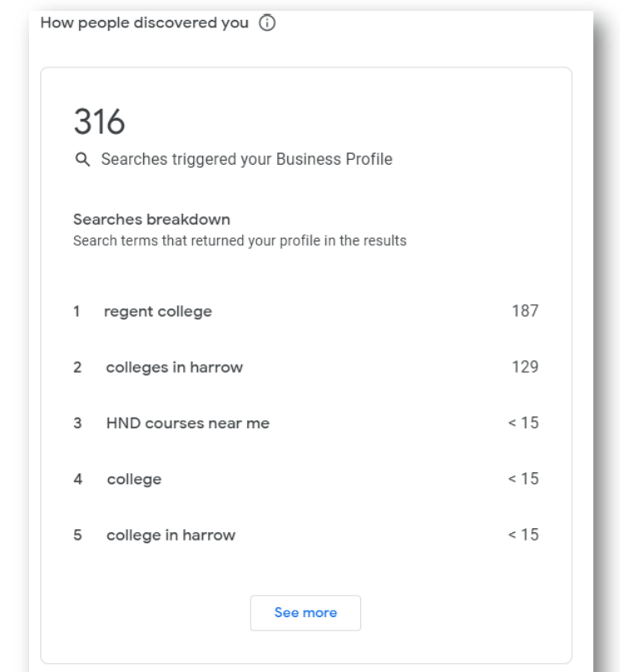
Task: Click the 187 count for regent college
Action: point(525,312)
